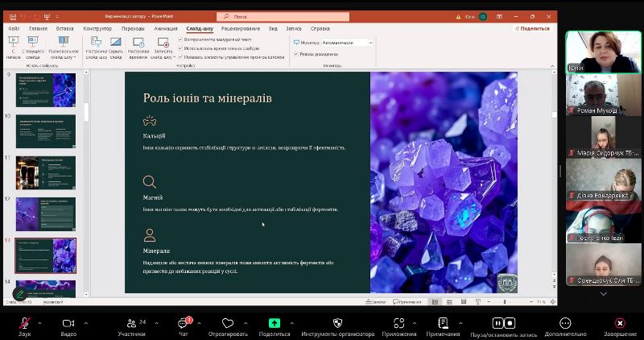Start video with the Видео camera icon
Screen dimensions: 644x340
click(x=68, y=322)
